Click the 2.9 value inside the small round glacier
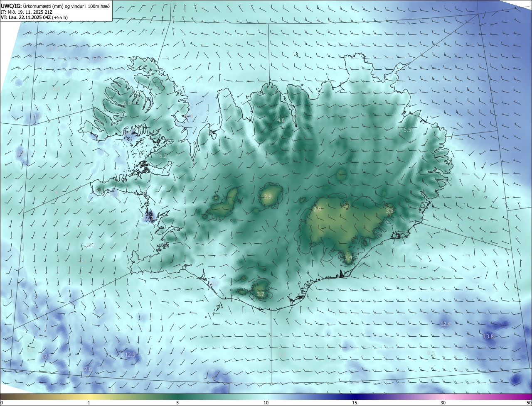The height and width of the screenshot is (406, 532). tap(268, 196)
